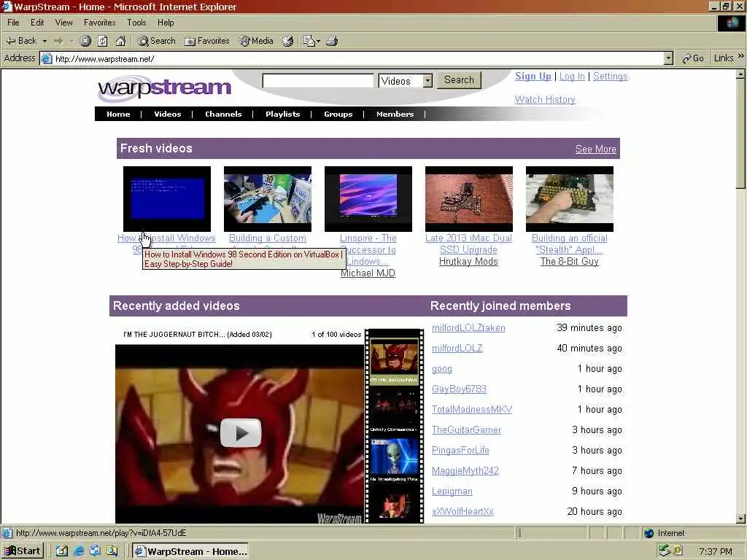Click the Home house icon
This screenshot has width=747, height=560.
[x=120, y=41]
